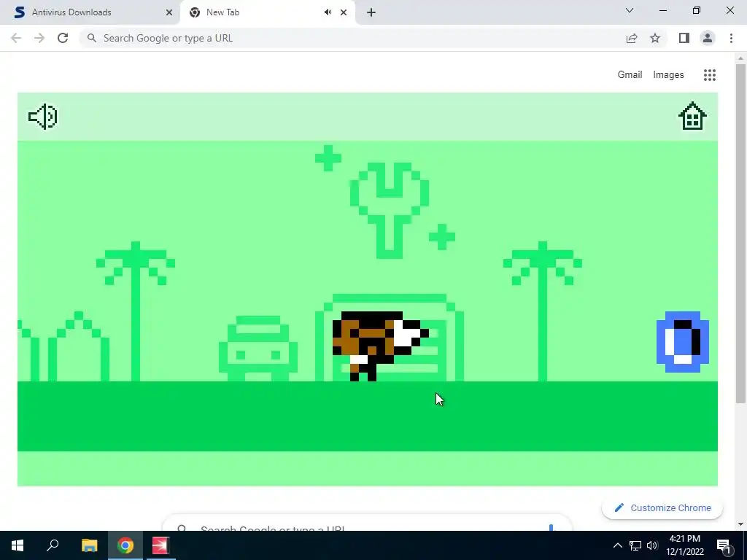Click the pixel car beside the garage
Screen dimensions: 747x560
[258, 348]
